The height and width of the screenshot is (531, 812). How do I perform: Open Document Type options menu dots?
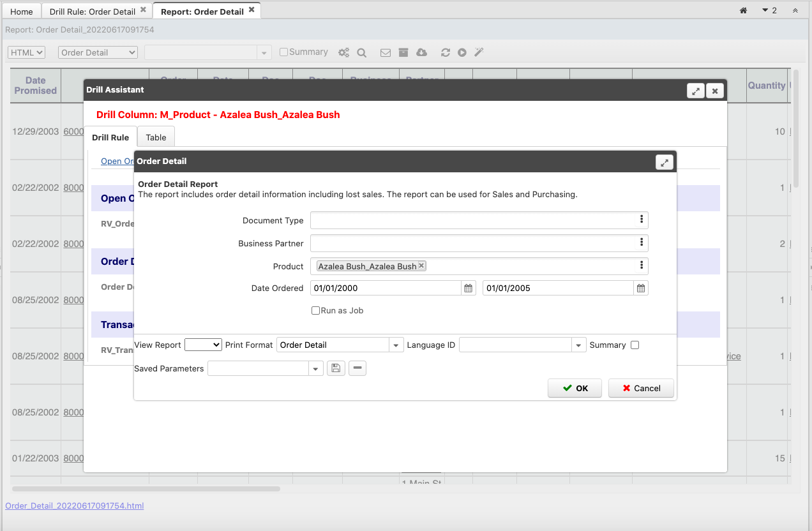641,220
